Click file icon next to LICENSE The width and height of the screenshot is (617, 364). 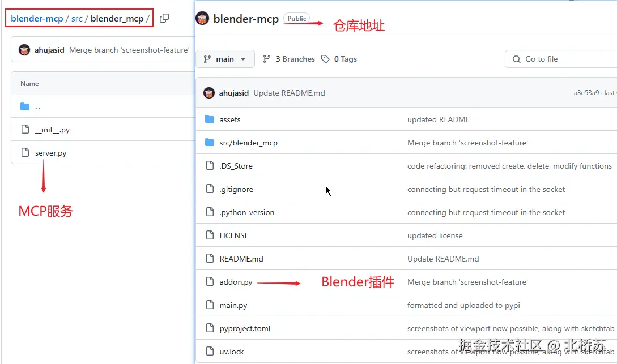pos(210,235)
